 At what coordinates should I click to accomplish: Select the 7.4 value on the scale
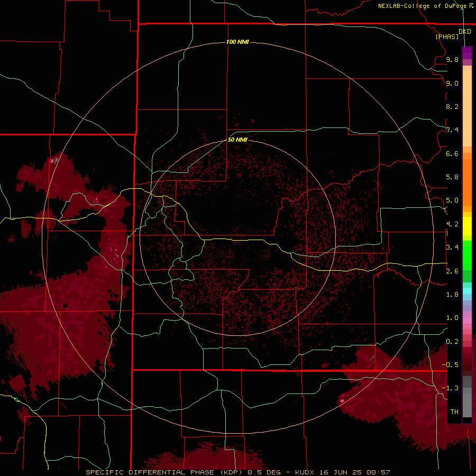coord(452,130)
